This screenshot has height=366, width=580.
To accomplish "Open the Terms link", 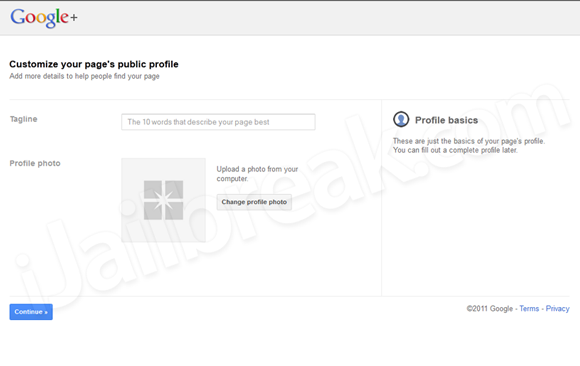I will pos(529,308).
